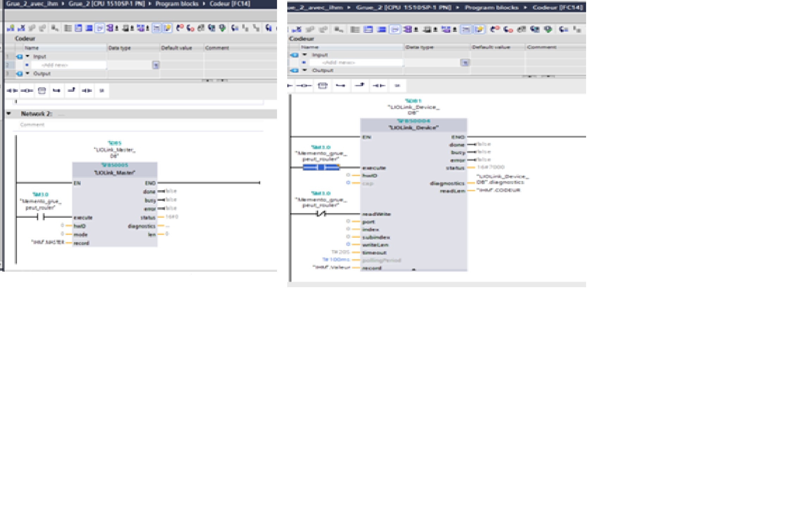Click the red-dot breakpoint icon in left toolbar
This screenshot has width=812, height=508.
pyautogui.click(x=180, y=28)
